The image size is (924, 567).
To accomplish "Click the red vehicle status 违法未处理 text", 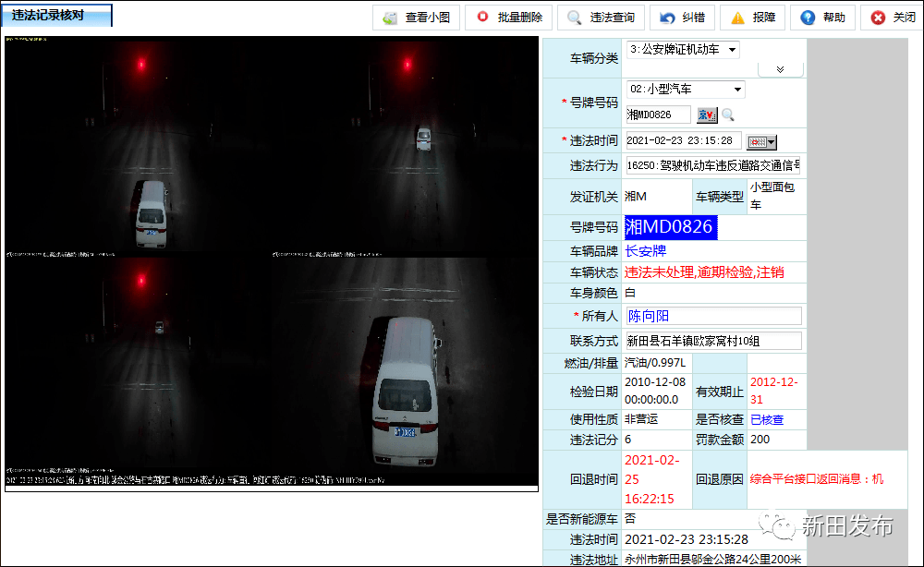I will tap(704, 272).
